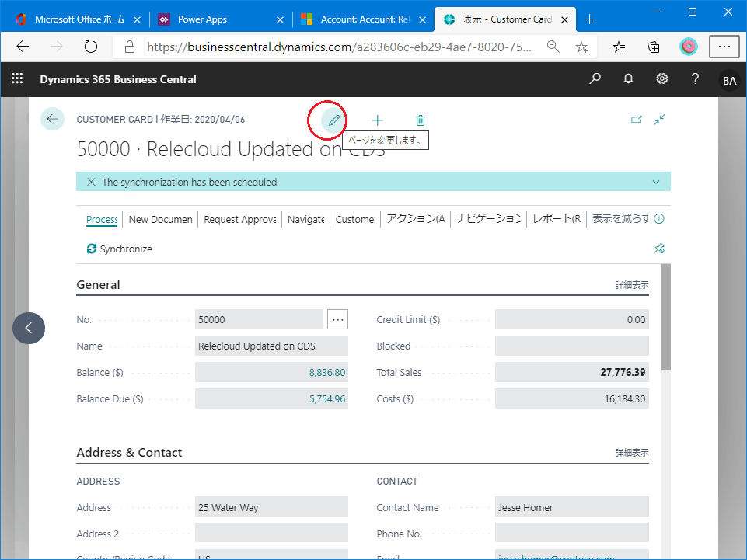Click 表示を減らす to show fewer actions
Screen dimensions: 747x560
pos(620,218)
